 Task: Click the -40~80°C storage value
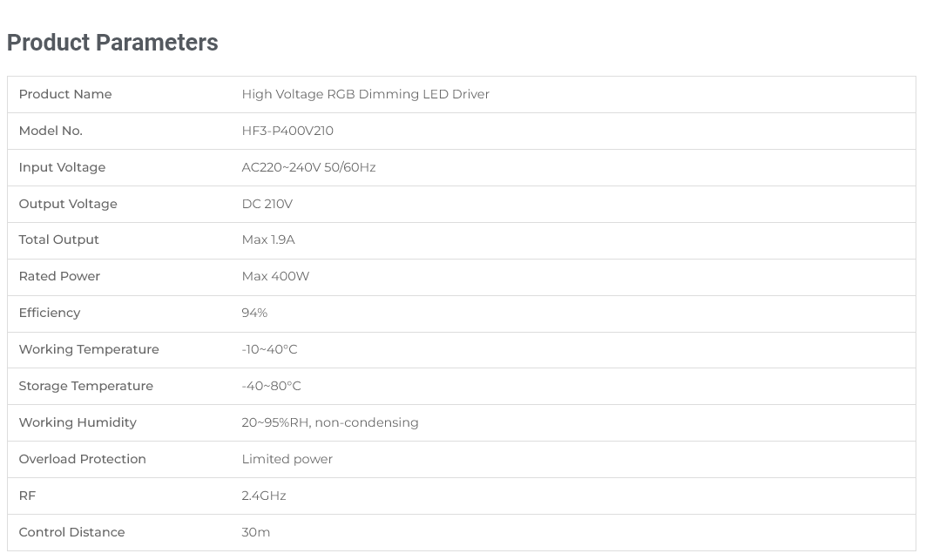pos(271,386)
